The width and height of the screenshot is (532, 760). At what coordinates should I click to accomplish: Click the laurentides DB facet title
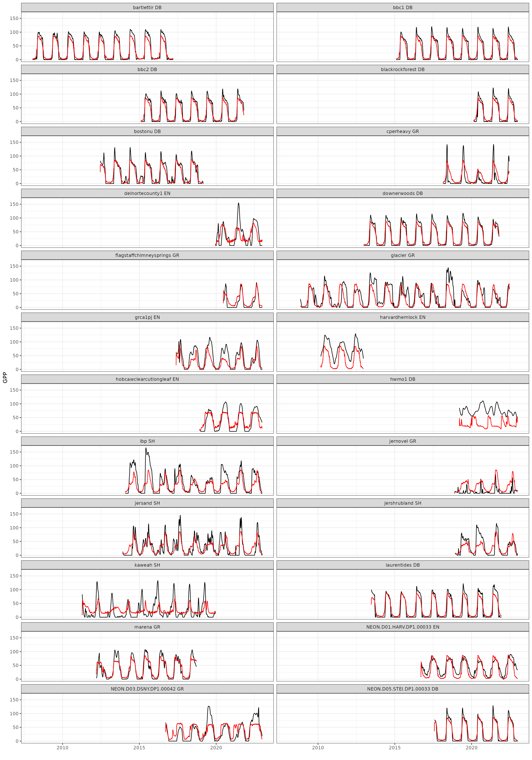coord(402,565)
